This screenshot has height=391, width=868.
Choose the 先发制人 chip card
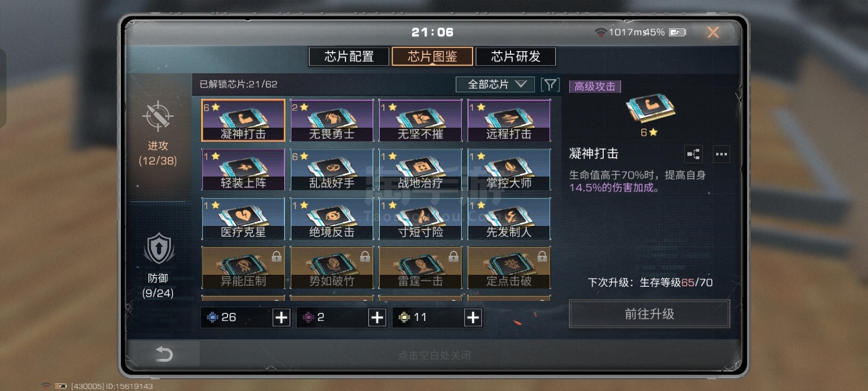[508, 218]
